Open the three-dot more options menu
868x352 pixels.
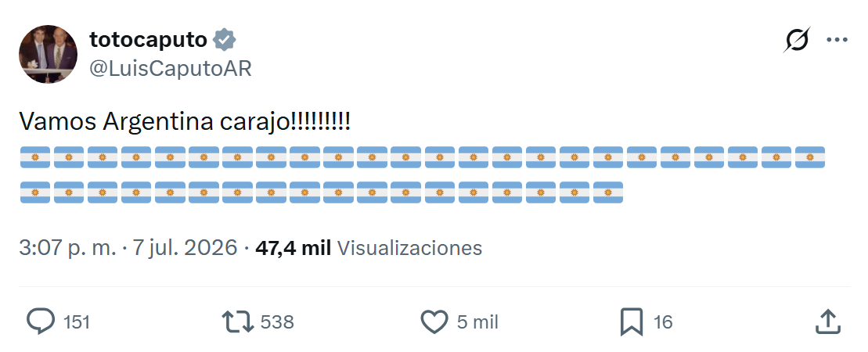837,40
